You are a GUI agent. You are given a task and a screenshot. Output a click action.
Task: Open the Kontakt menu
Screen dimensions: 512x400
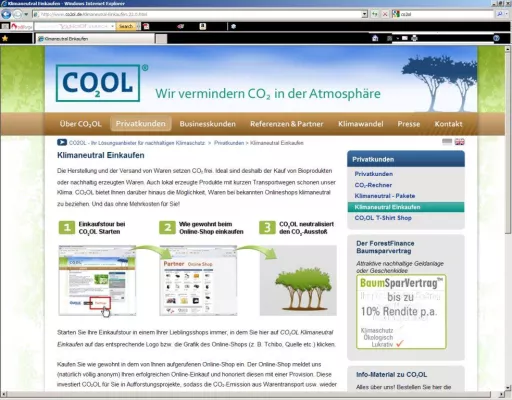click(x=448, y=124)
